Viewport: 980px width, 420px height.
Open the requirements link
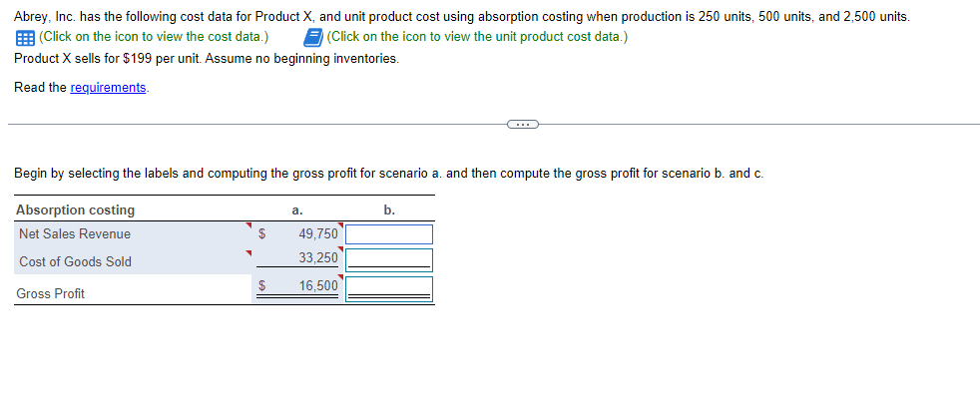point(108,88)
